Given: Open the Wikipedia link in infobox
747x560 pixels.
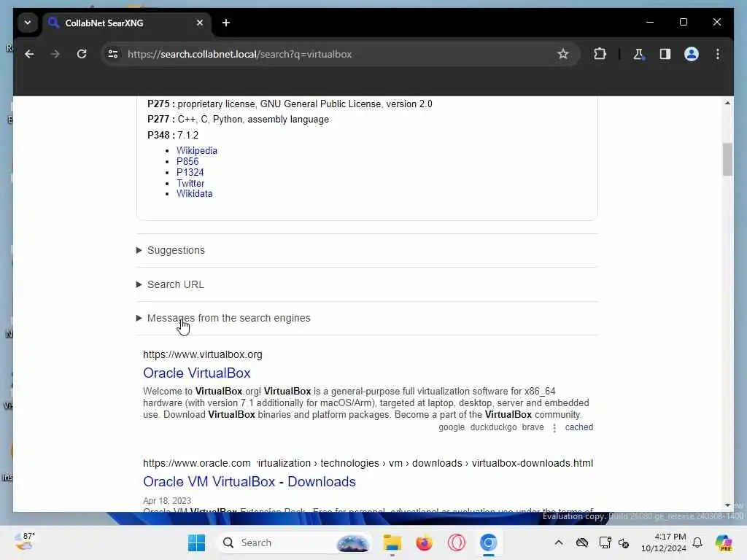Looking at the screenshot, I should (x=197, y=150).
